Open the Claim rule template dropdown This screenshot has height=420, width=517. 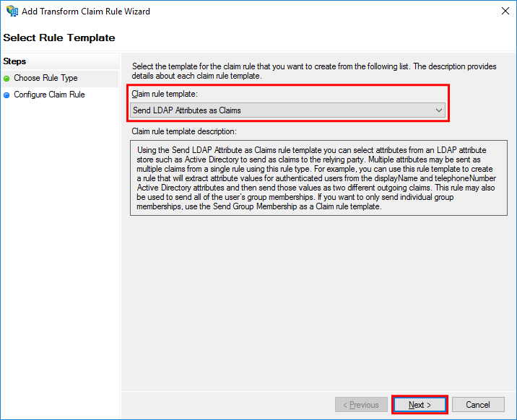[x=287, y=110]
